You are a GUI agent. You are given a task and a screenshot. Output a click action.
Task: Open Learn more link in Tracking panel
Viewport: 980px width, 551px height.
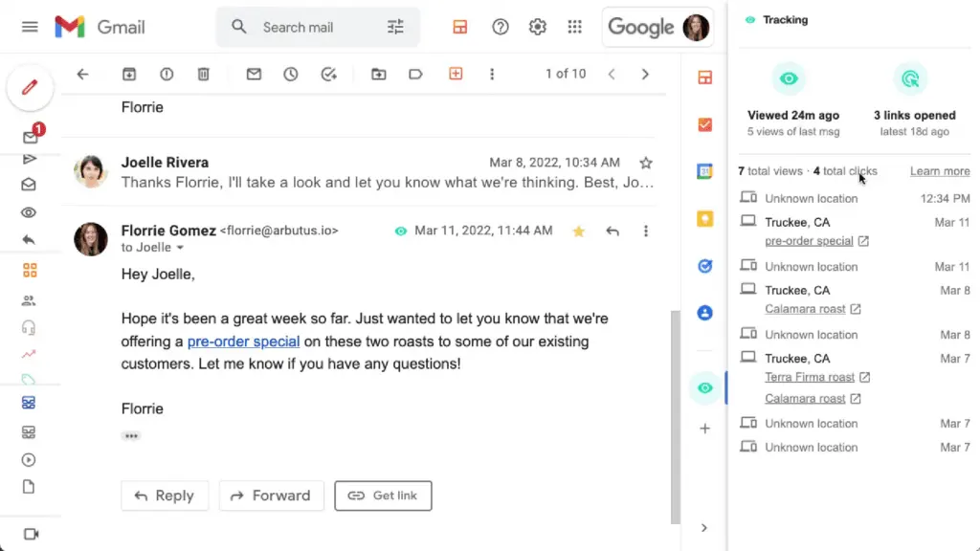pos(940,171)
